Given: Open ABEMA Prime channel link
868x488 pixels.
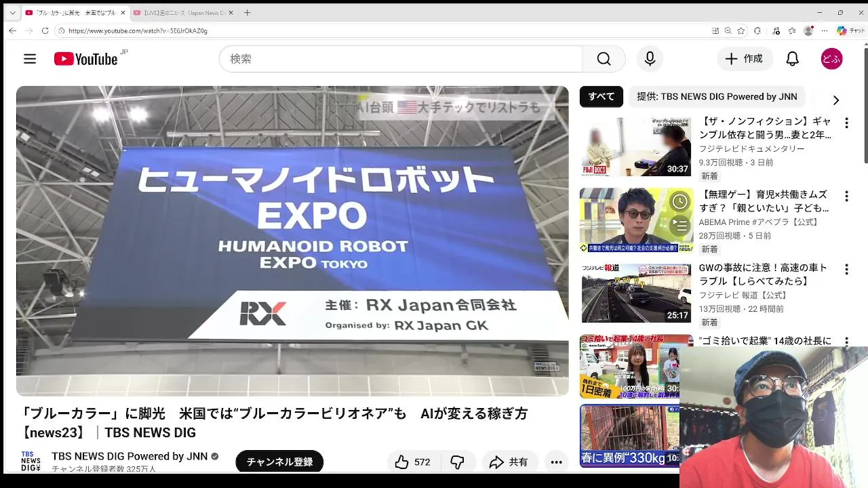Looking at the screenshot, I should pos(759,222).
